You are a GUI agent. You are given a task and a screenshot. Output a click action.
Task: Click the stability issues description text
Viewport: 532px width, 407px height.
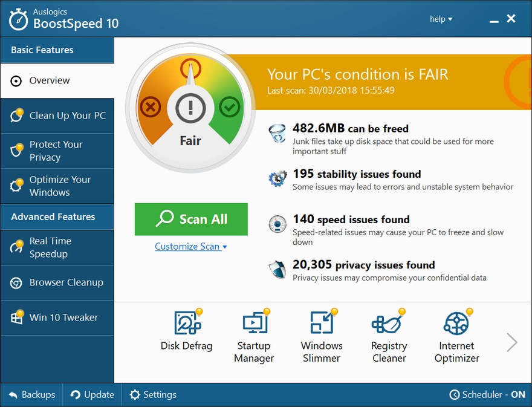403,187
